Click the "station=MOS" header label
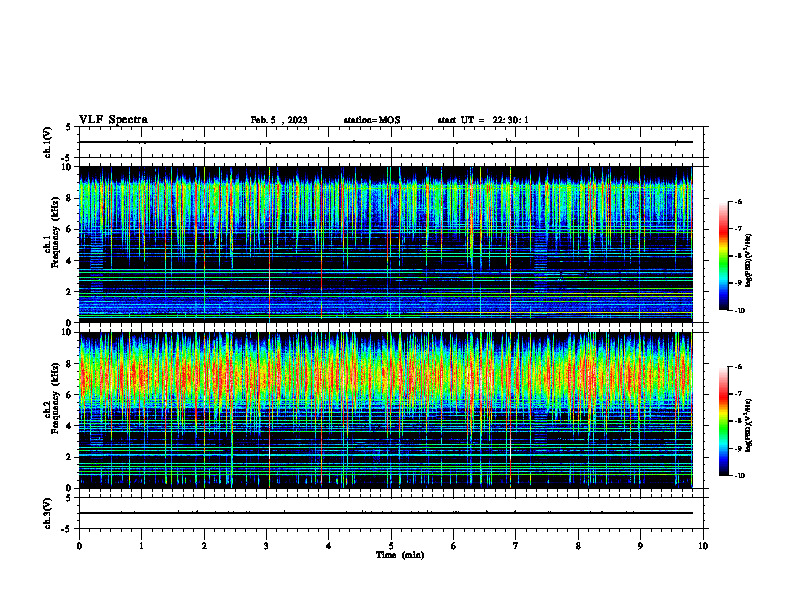The width and height of the screenshot is (792, 612). click(372, 120)
